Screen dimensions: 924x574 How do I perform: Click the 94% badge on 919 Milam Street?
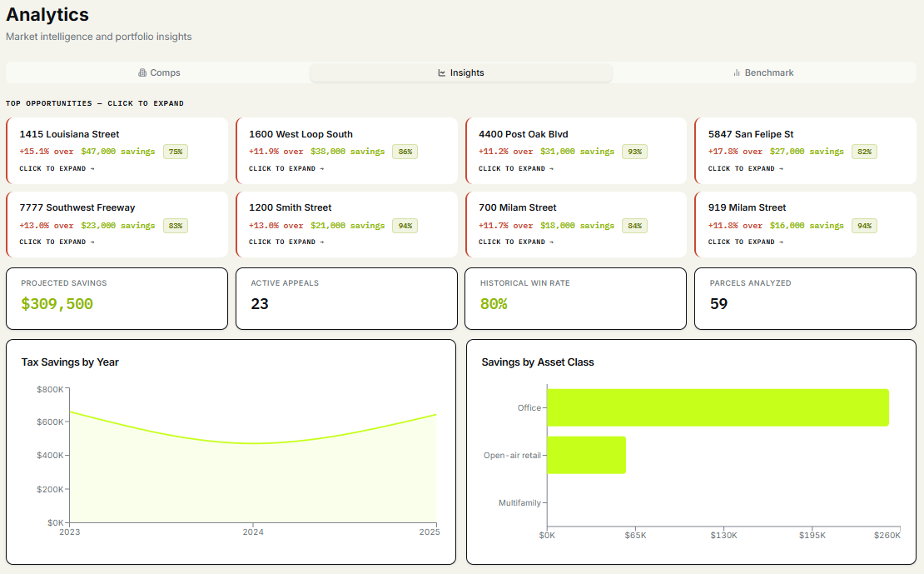(865, 226)
